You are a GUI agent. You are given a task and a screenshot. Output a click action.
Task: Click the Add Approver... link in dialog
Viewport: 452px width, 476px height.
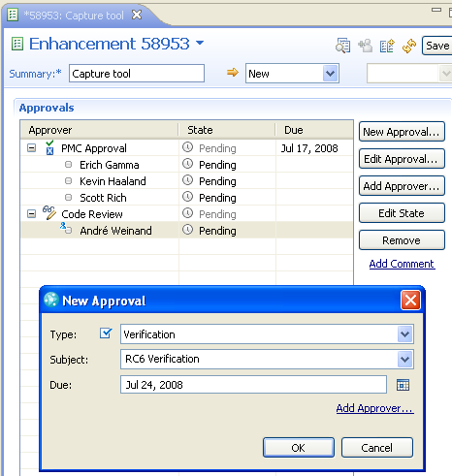[375, 408]
